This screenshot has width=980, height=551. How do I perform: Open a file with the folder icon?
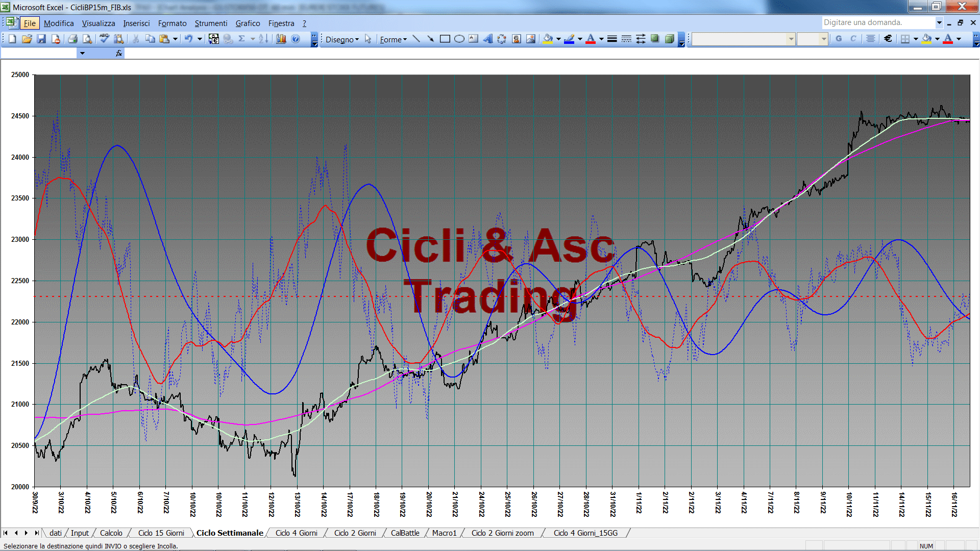27,39
